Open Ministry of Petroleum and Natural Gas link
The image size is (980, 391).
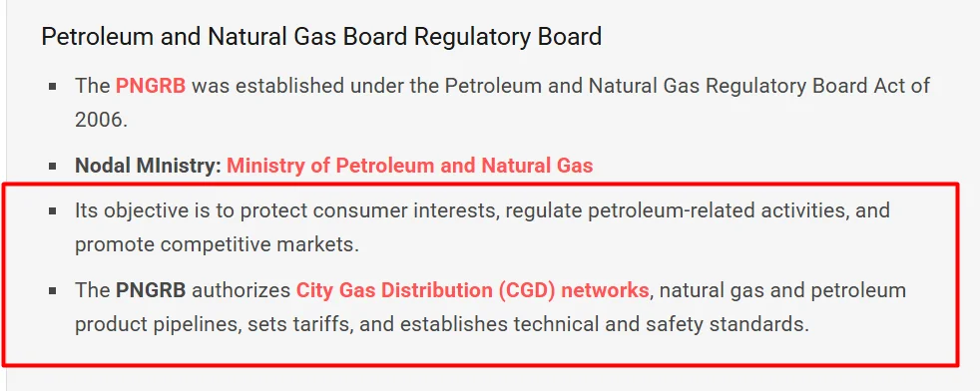click(410, 166)
